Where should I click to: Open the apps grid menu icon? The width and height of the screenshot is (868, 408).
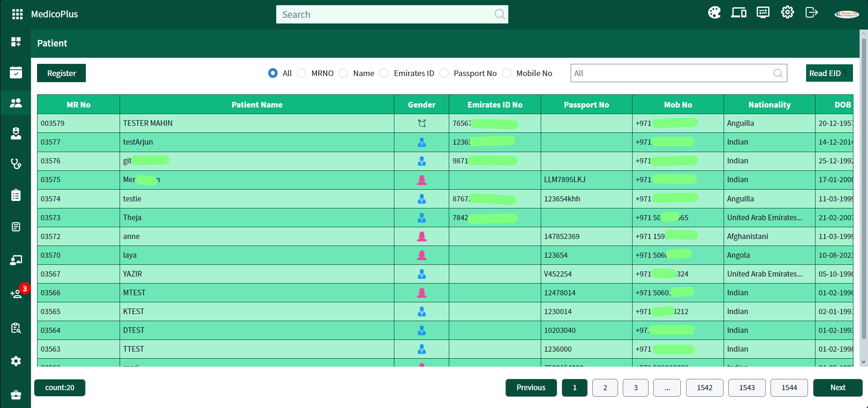click(17, 14)
